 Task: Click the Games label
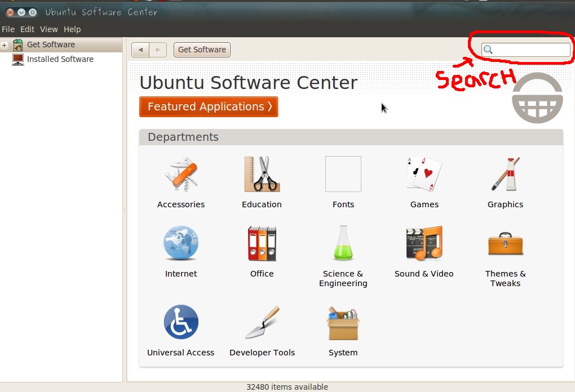click(x=424, y=204)
